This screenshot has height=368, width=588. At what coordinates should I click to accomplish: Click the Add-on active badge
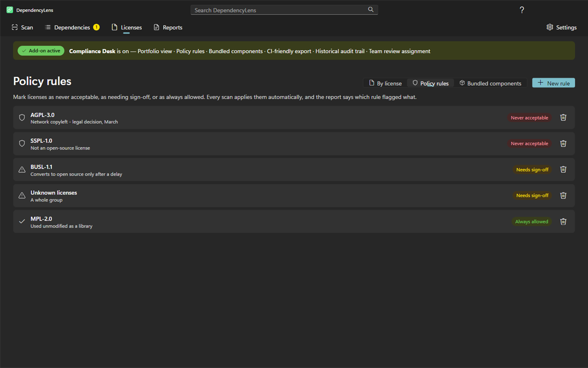[41, 51]
